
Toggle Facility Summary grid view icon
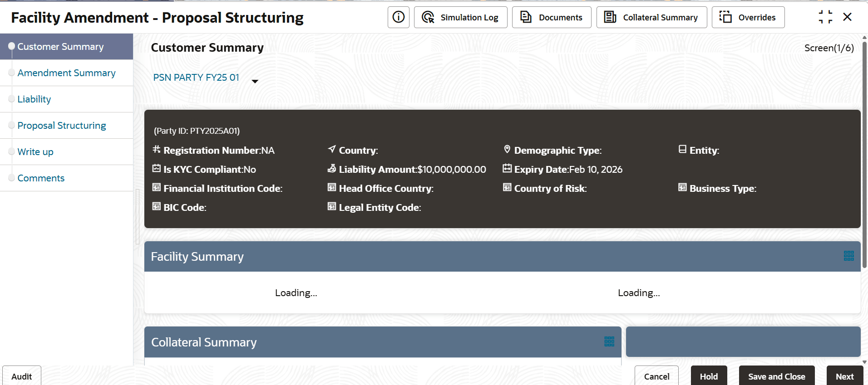pyautogui.click(x=849, y=256)
